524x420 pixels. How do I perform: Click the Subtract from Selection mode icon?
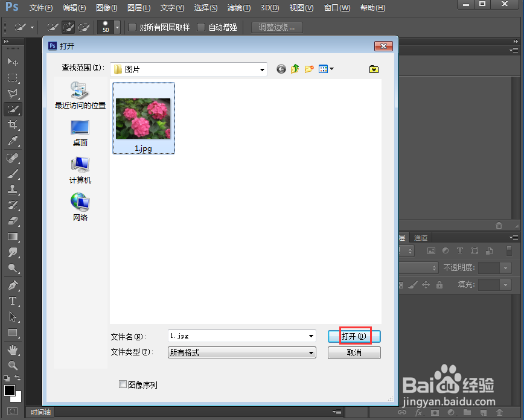click(84, 27)
